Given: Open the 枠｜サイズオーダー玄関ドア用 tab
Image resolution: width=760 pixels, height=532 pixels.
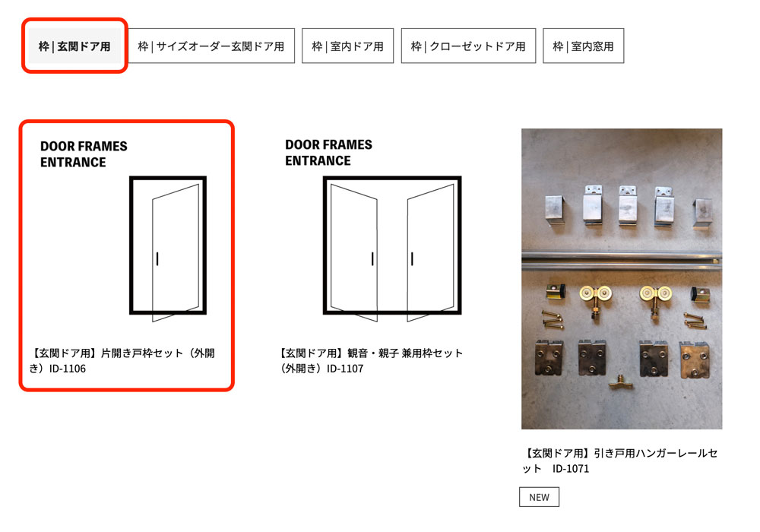Looking at the screenshot, I should click(x=211, y=46).
